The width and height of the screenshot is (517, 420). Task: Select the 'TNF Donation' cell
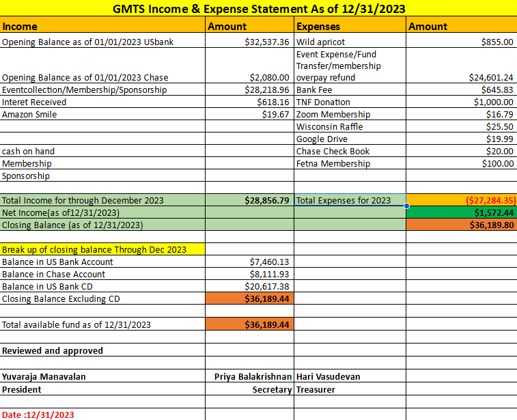pyautogui.click(x=350, y=102)
